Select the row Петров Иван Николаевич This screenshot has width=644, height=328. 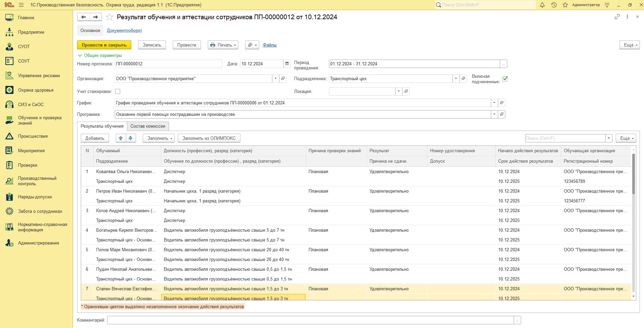356,196
